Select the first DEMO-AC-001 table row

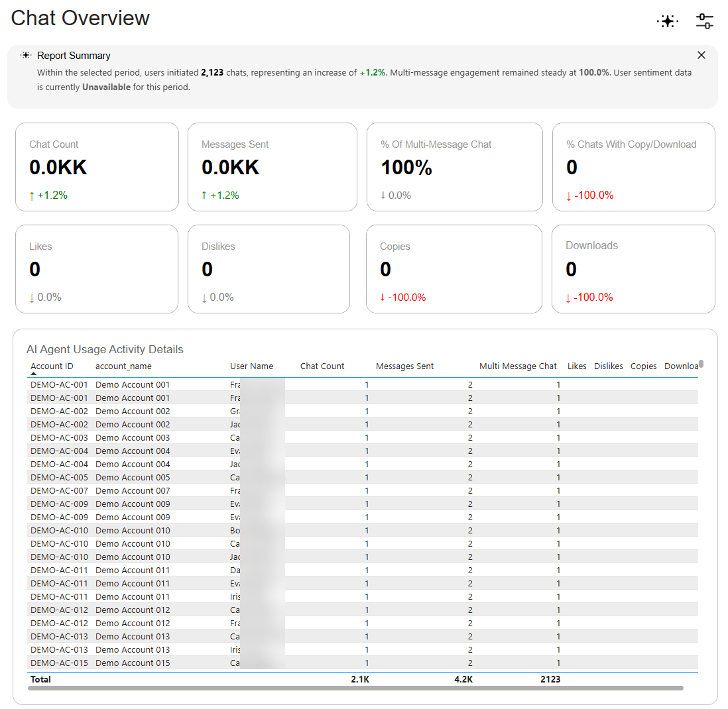click(x=362, y=385)
